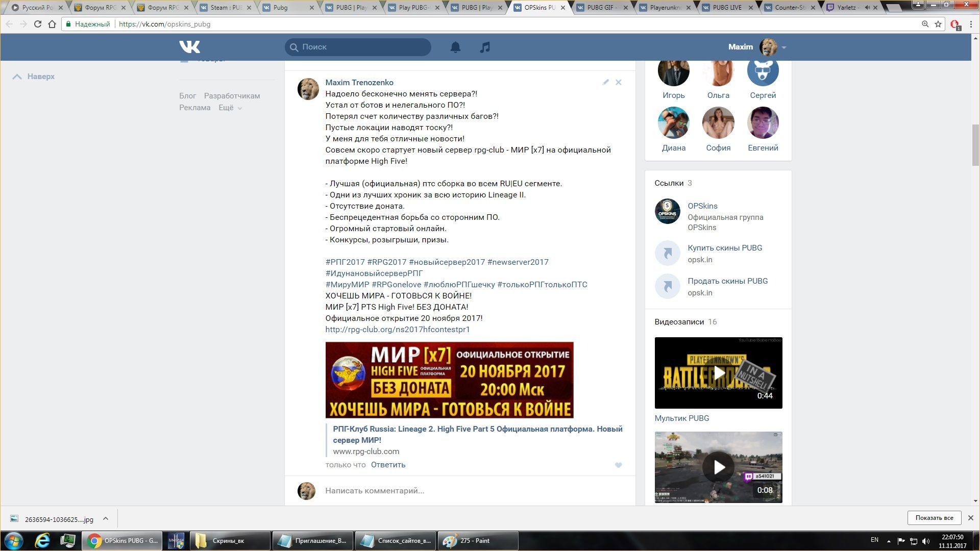The height and width of the screenshot is (551, 980).
Task: Play the second video lasting 0:08
Action: click(x=718, y=467)
